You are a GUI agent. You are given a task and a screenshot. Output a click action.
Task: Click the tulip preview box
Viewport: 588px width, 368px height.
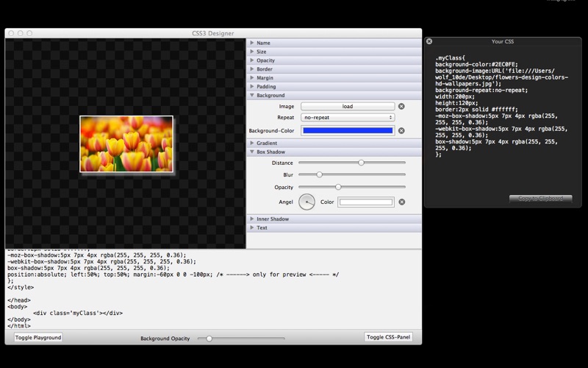(126, 144)
